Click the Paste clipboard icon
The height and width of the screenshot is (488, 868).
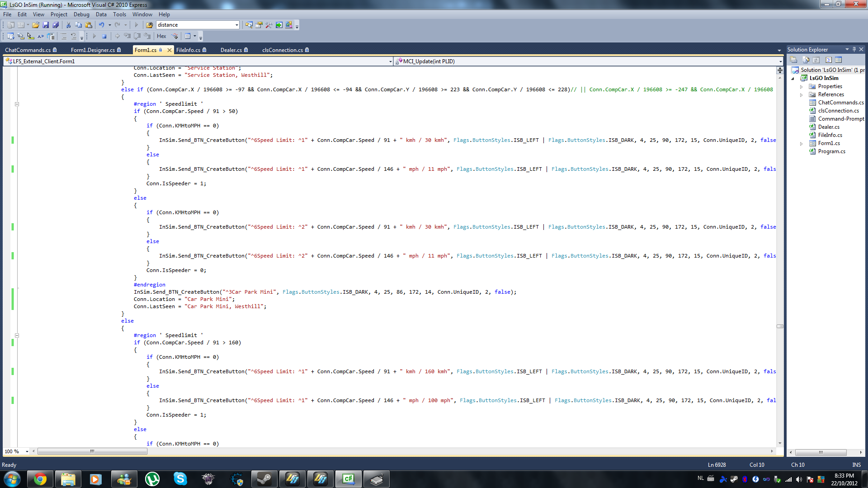tap(89, 25)
